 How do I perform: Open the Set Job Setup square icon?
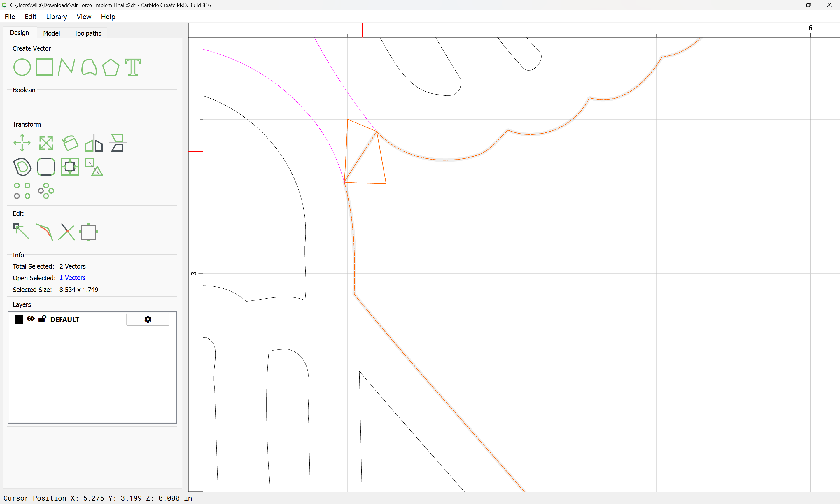(89, 232)
